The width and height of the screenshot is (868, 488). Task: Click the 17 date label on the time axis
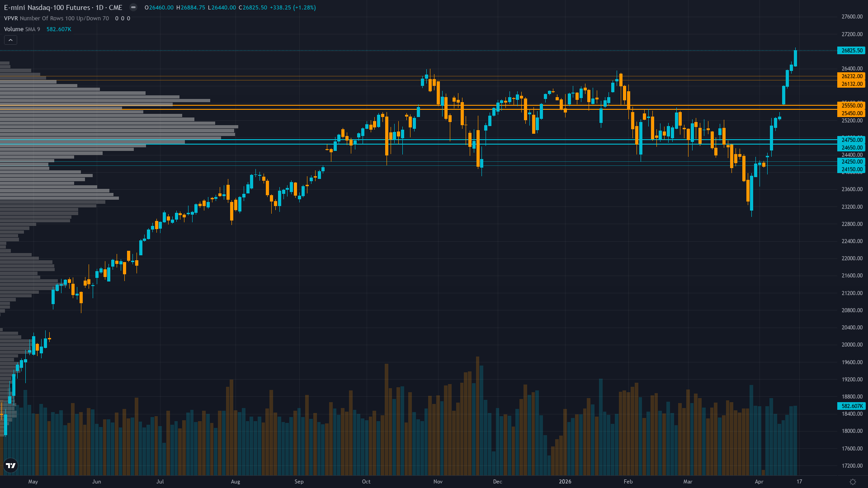(799, 482)
